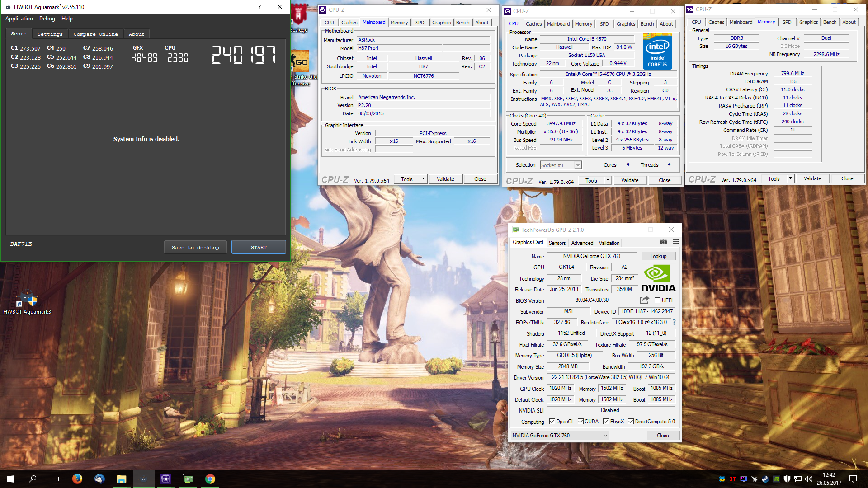Screen dimensions: 868x488
Task: Open Caches tab in middle CPU-Z window
Action: tap(533, 24)
